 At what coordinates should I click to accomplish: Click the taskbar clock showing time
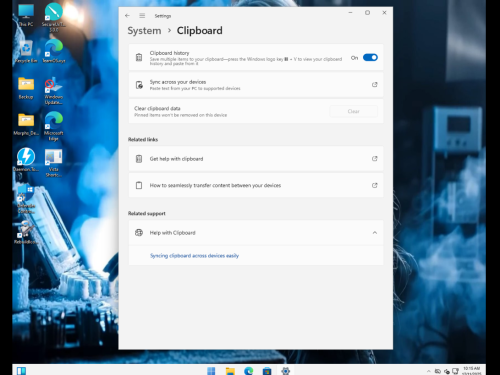click(x=471, y=371)
